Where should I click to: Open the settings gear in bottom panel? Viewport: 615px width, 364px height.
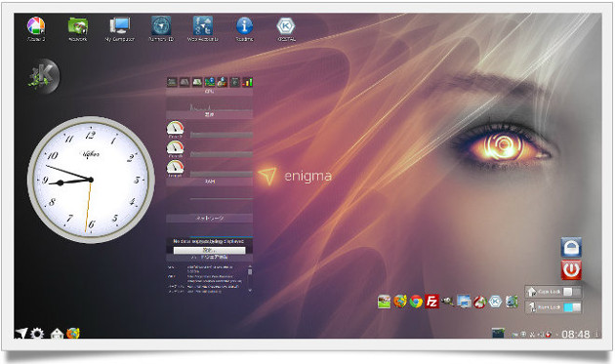37,334
